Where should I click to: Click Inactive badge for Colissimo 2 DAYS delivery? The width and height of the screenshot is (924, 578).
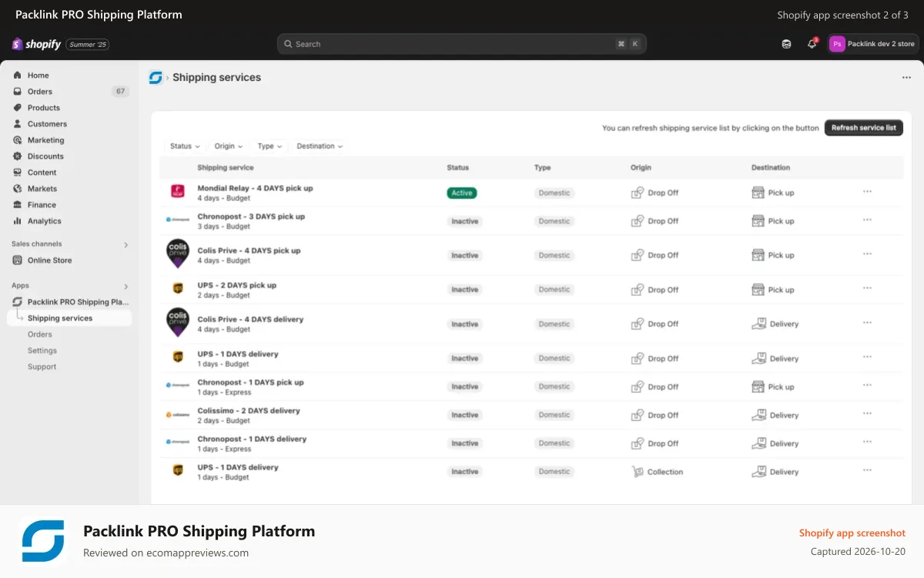click(464, 415)
